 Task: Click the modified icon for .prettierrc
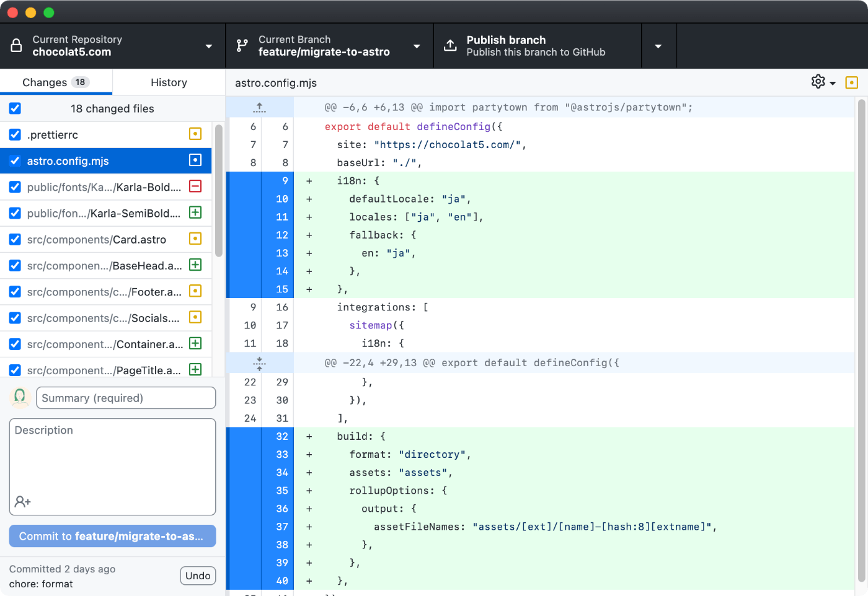(x=195, y=134)
